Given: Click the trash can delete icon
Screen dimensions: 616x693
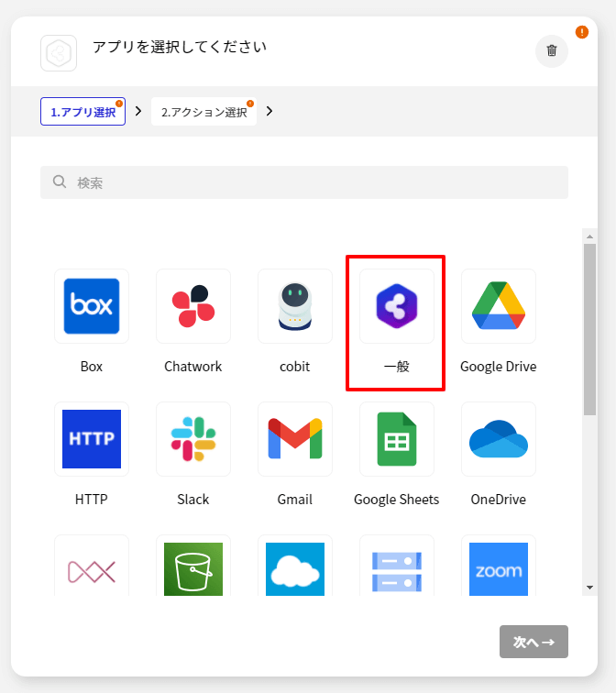Looking at the screenshot, I should 552,50.
